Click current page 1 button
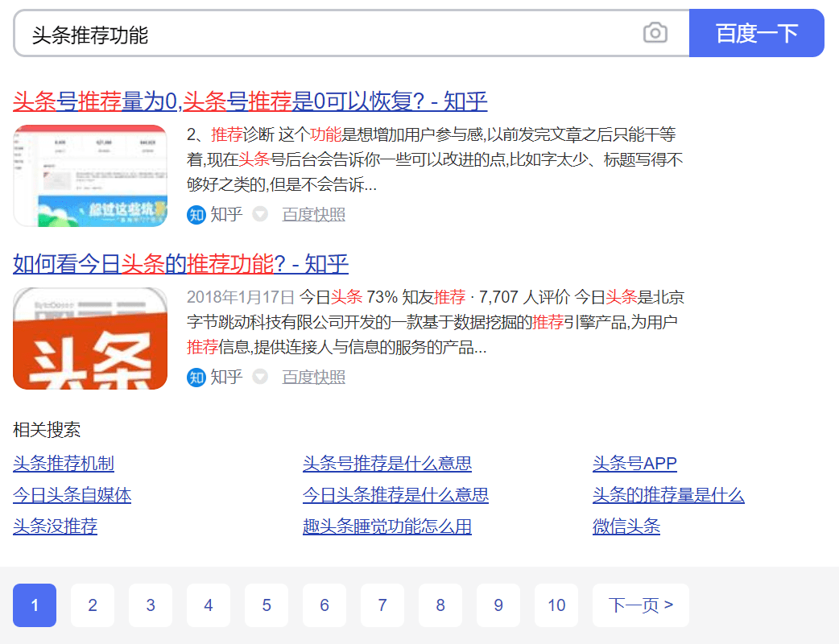This screenshot has width=839, height=644. (x=35, y=605)
